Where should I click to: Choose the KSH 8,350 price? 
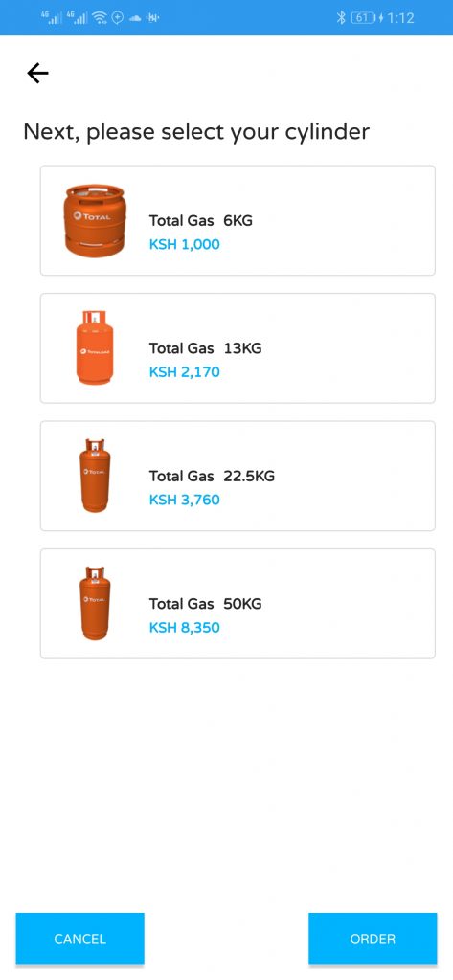click(x=185, y=627)
